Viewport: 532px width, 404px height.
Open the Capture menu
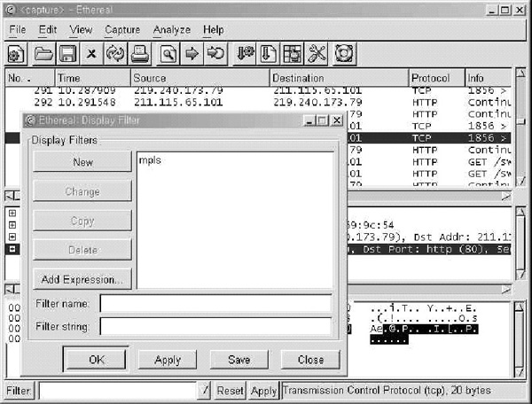[122, 30]
